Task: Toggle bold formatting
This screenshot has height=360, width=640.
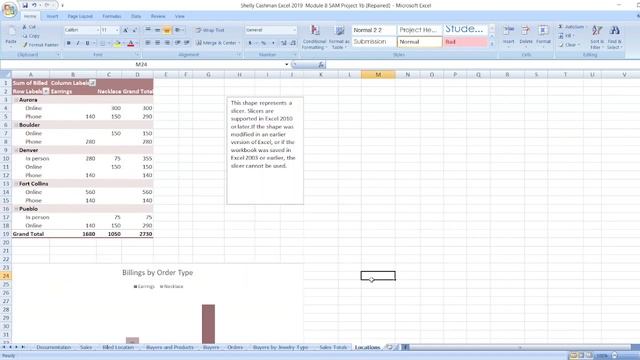Action: coord(69,43)
